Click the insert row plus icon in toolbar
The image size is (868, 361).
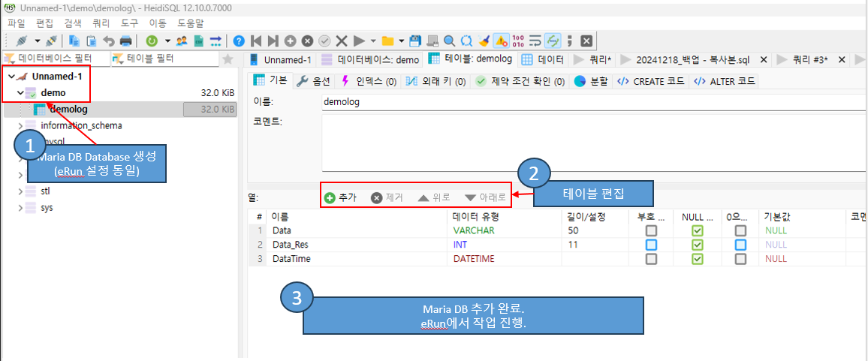290,41
